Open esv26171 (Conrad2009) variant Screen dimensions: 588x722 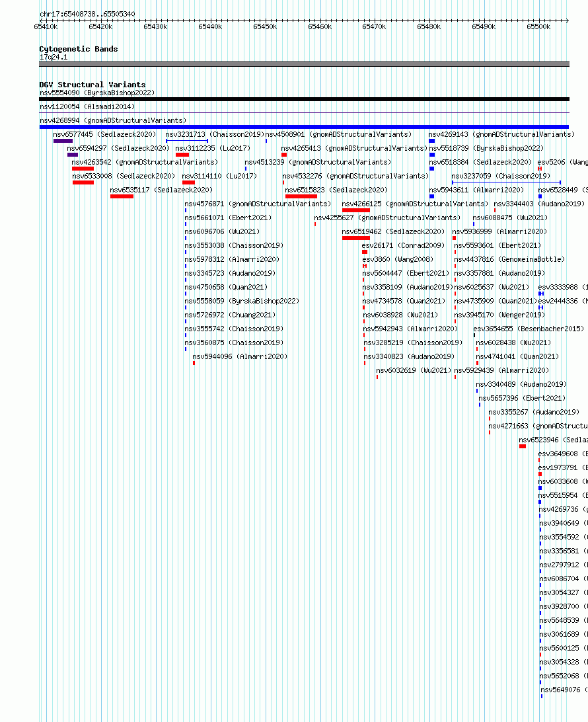pos(404,245)
